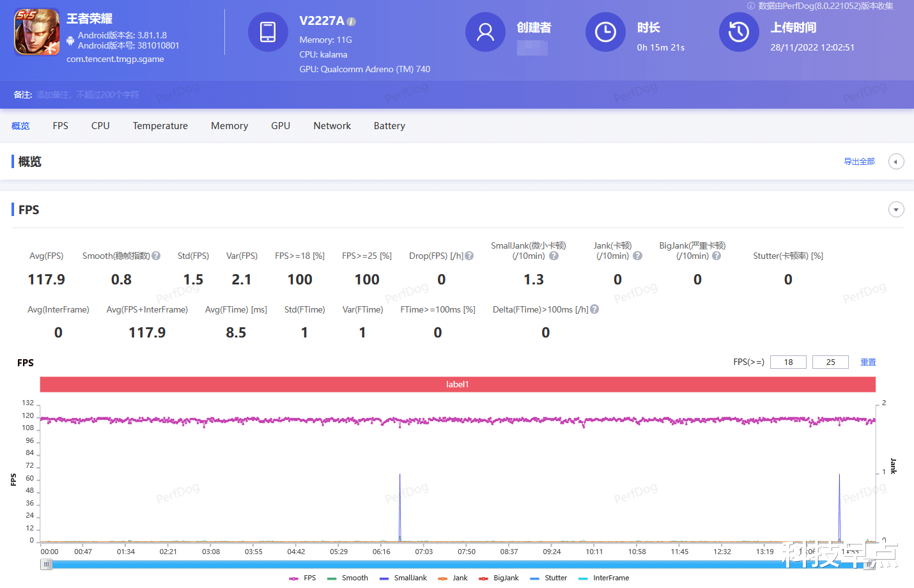The width and height of the screenshot is (914, 588).
Task: Open the Temperature tab
Action: (160, 126)
